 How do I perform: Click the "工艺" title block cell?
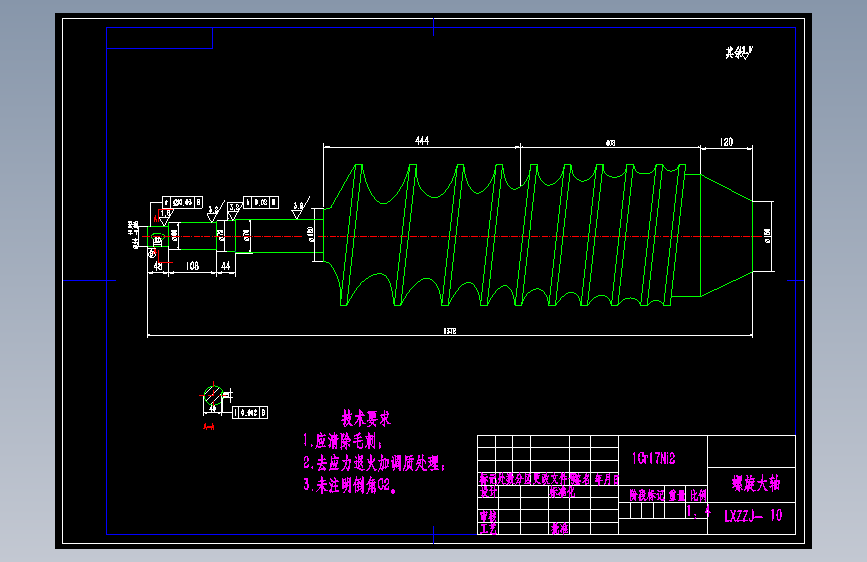(488, 529)
